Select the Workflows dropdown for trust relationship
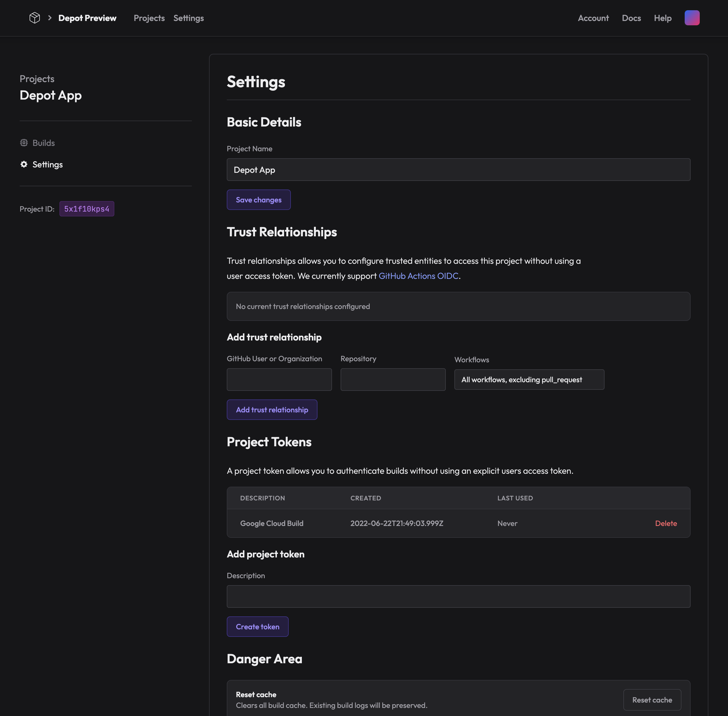Screen dimensions: 728x716 529,379
